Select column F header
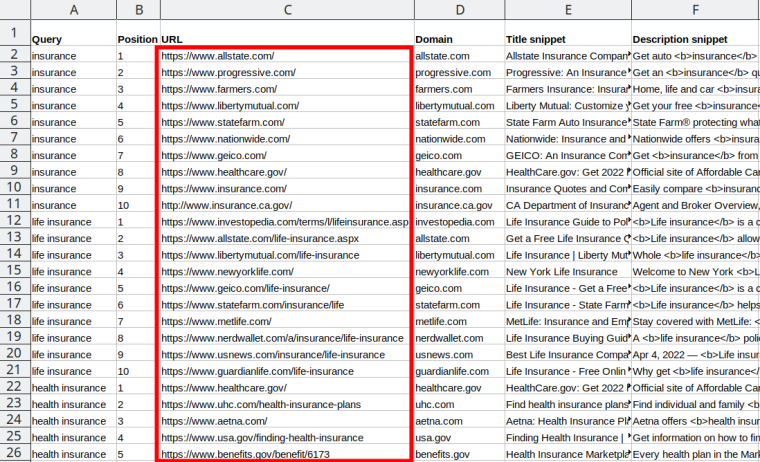Viewport: 760px width, 462px height. [696, 10]
